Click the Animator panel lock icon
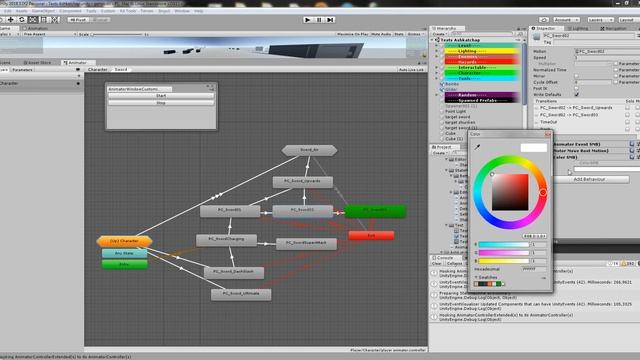This screenshot has height=360, width=640. (419, 63)
